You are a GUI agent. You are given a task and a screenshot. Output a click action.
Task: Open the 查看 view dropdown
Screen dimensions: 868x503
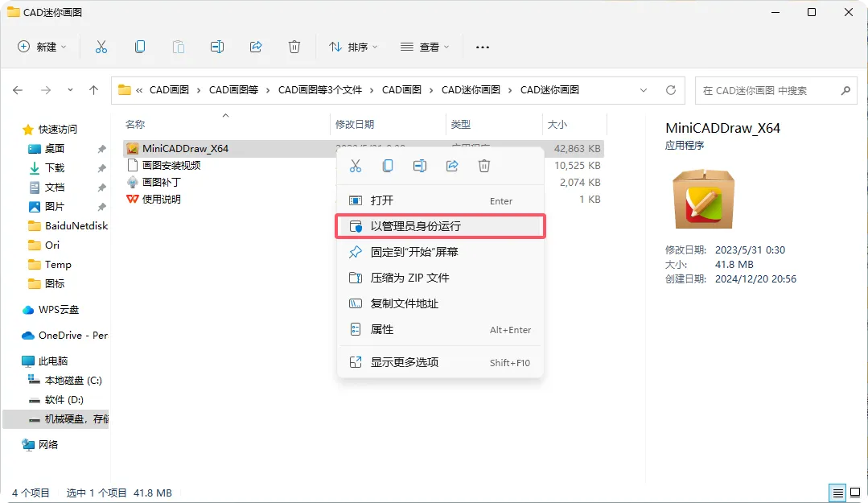tap(425, 47)
